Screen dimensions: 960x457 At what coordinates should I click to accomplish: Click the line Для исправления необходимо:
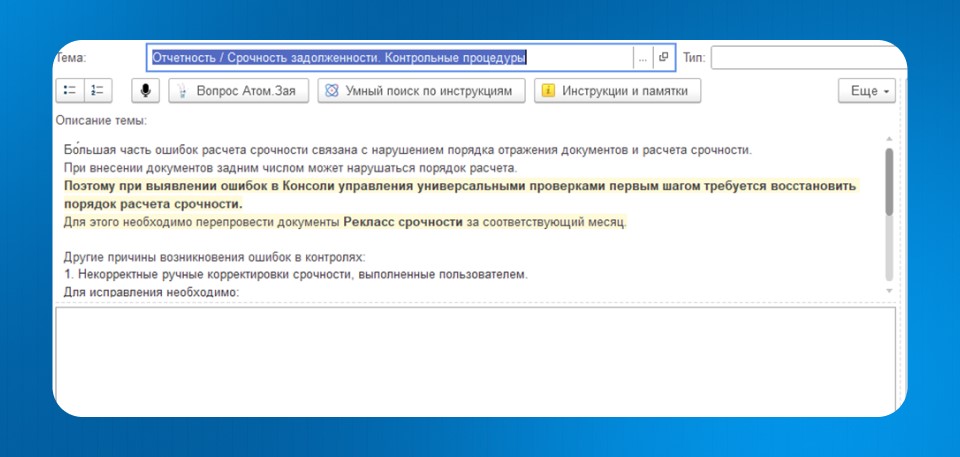coord(151,292)
